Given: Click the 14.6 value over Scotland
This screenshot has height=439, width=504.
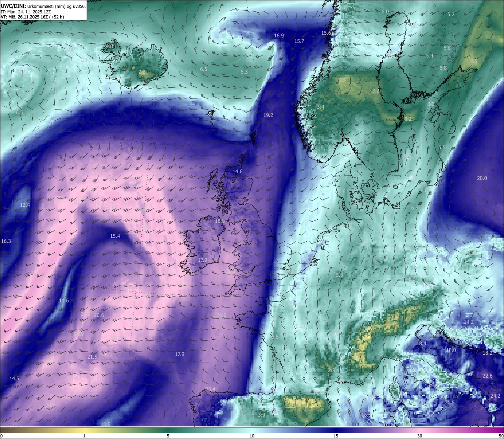Looking at the screenshot, I should [x=237, y=172].
